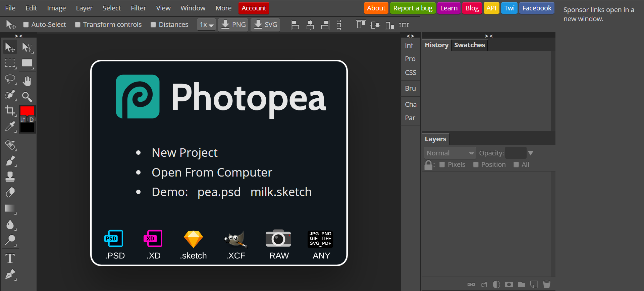Screen dimensions: 644x291
Task: Toggle the Position lock checkbox
Action: pos(476,164)
